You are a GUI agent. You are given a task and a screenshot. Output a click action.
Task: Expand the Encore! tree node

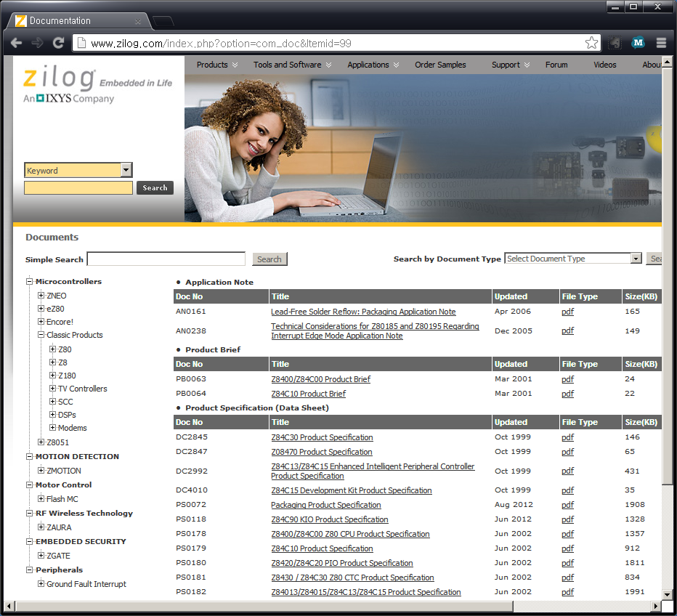41,322
